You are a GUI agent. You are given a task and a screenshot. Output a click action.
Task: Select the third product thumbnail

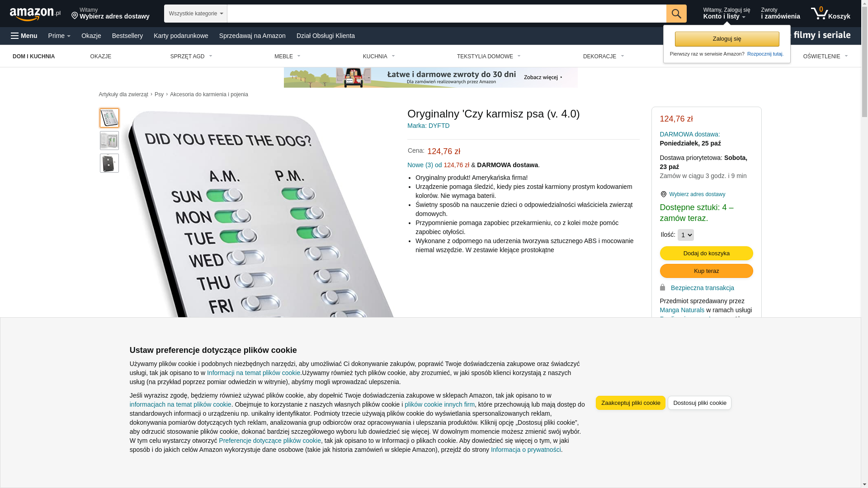pos(109,163)
